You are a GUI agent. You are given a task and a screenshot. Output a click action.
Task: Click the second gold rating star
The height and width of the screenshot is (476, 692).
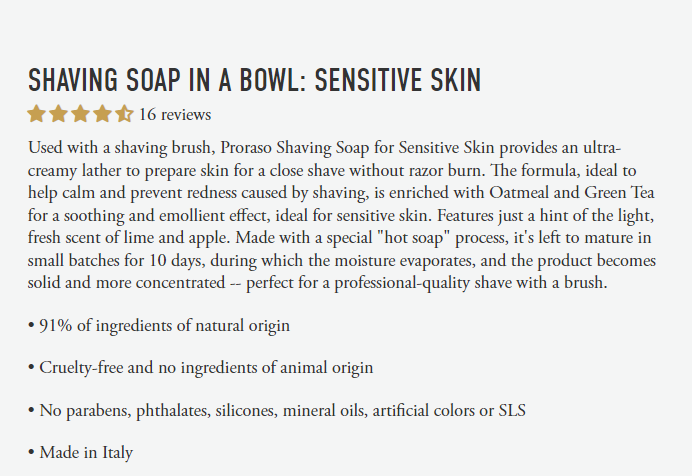[x=58, y=113]
